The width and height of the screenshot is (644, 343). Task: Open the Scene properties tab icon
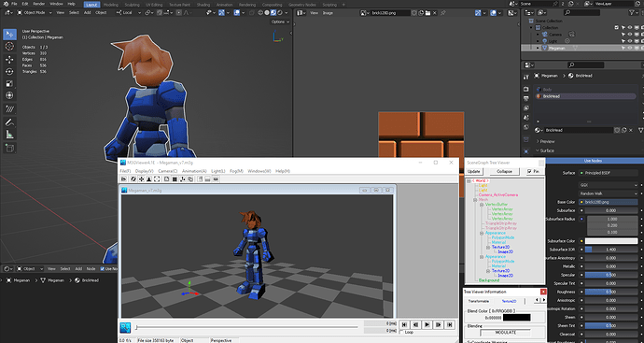pos(526,118)
